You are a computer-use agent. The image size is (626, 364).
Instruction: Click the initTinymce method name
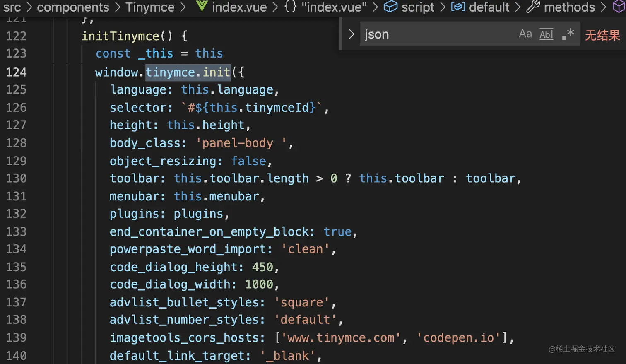point(120,36)
